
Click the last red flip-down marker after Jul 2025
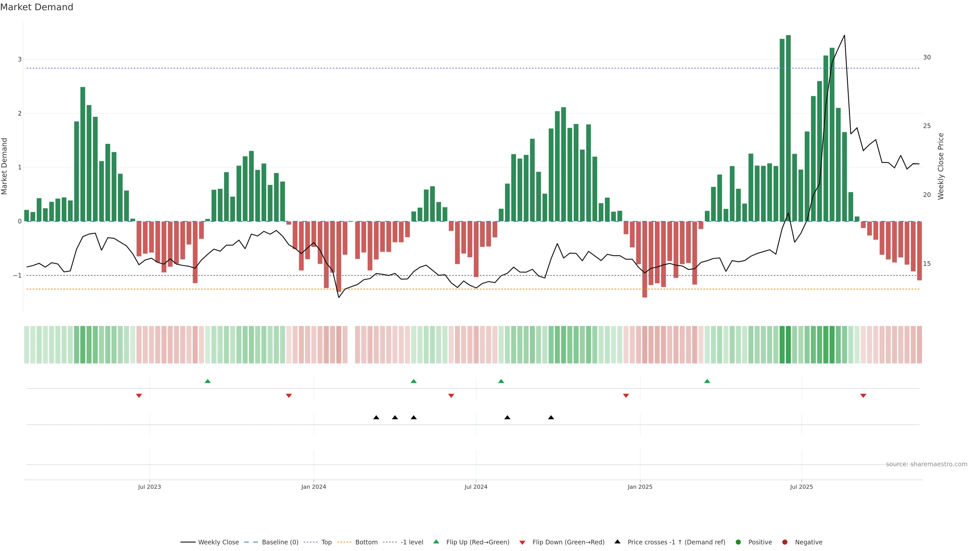click(863, 396)
